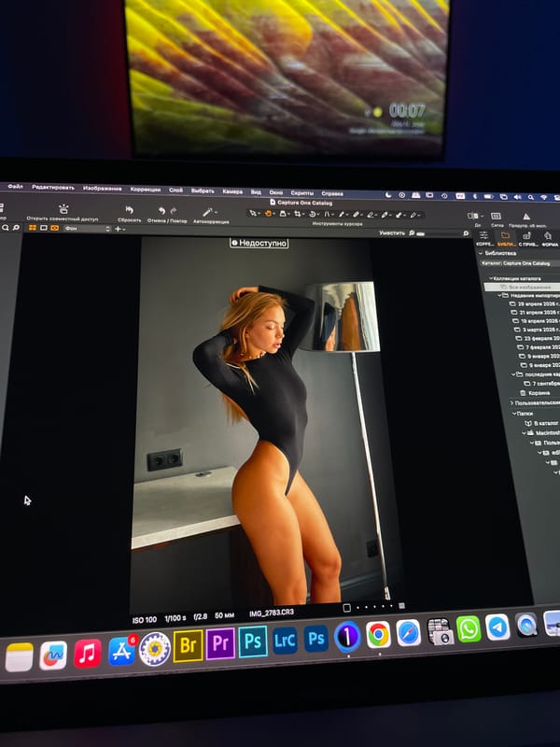Select the Crop cursor tool
This screenshot has height=747, width=560.
pyautogui.click(x=297, y=215)
